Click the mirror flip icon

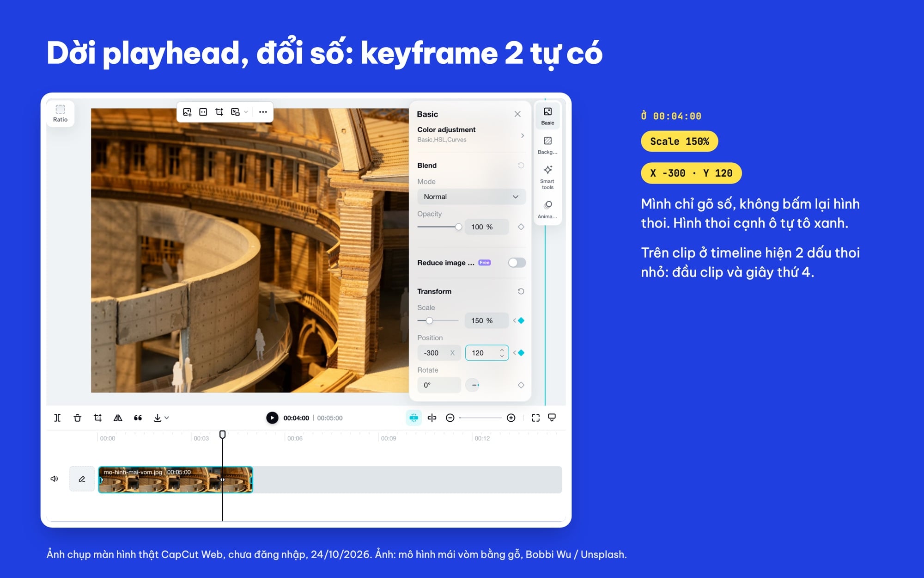click(118, 418)
